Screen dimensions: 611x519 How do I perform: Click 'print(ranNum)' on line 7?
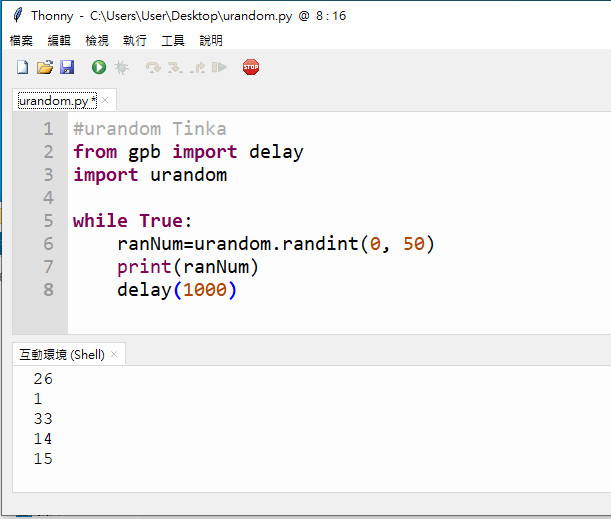188,267
